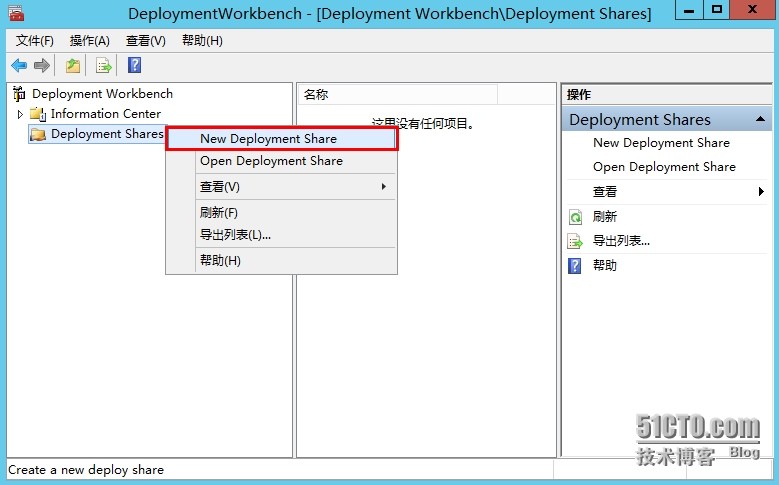The image size is (779, 485).
Task: Click 刷新 in the Actions pane
Action: click(605, 217)
